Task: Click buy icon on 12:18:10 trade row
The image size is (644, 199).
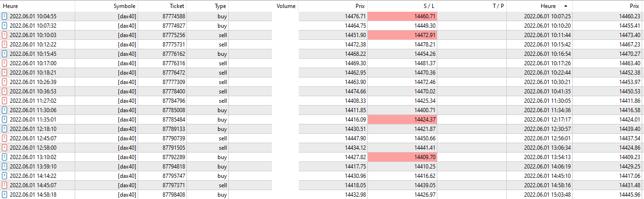Action: tap(5, 129)
